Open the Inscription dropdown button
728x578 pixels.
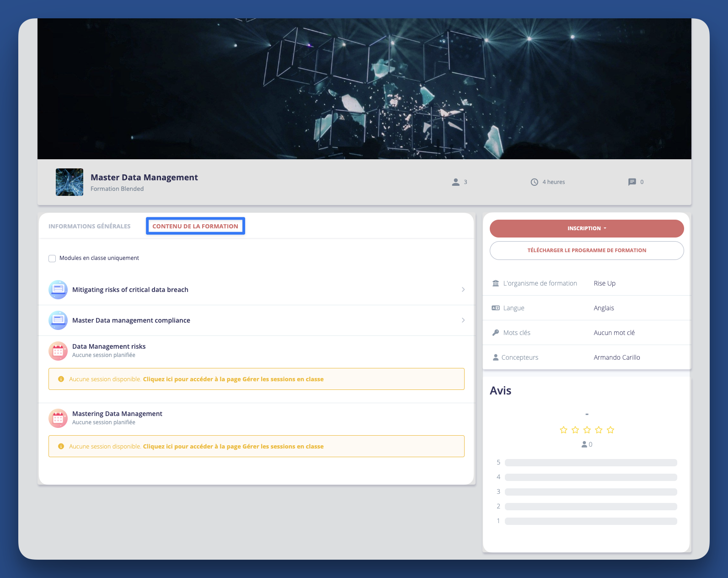587,228
